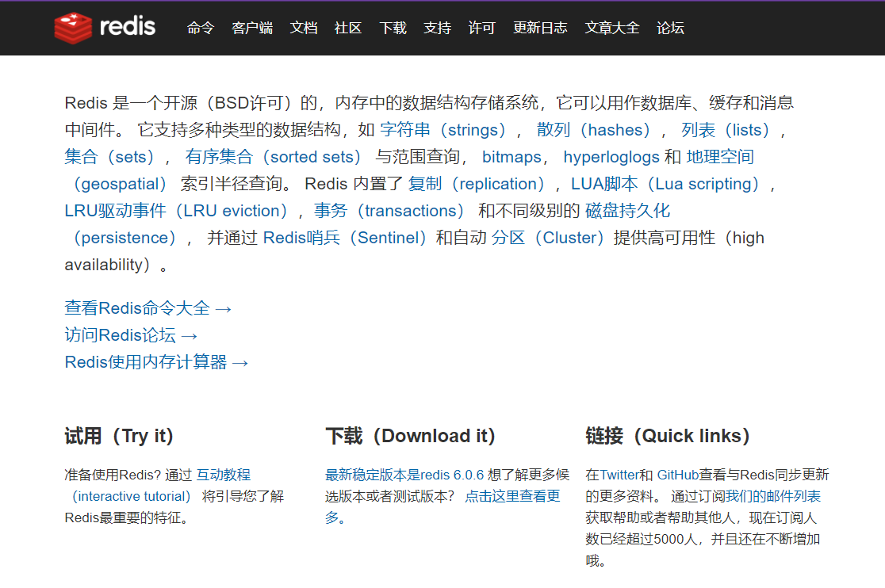This screenshot has height=588, width=885.
Task: Open 更新日志 in the navigation bar
Action: point(540,28)
